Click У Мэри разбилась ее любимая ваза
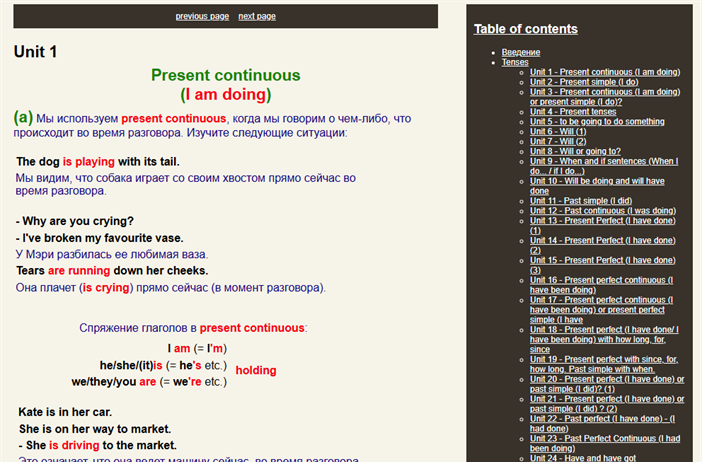The height and width of the screenshot is (462, 702). click(112, 254)
